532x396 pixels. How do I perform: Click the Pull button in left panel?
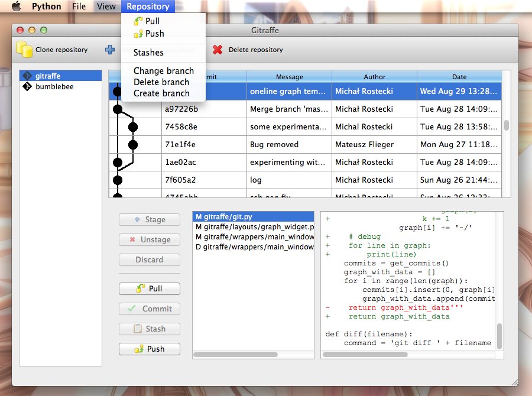[x=150, y=289]
